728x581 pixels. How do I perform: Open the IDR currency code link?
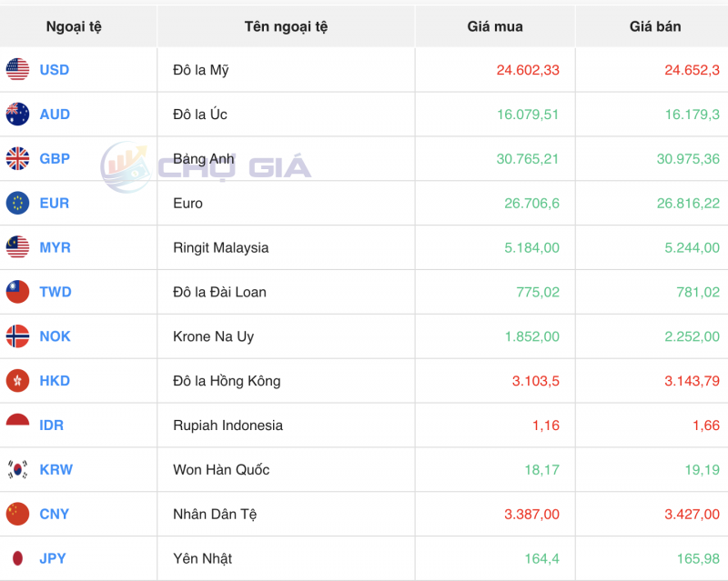pos(51,426)
